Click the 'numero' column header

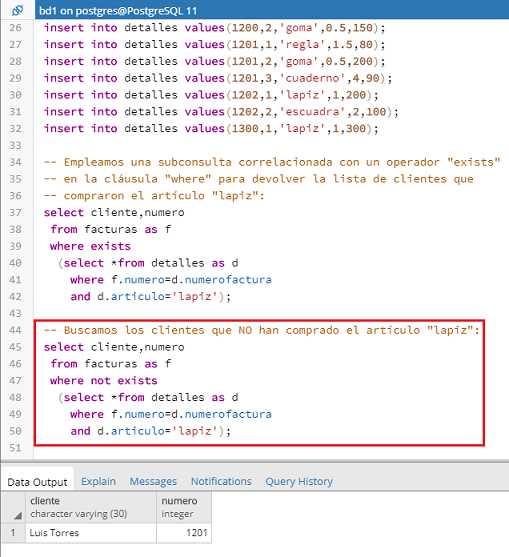click(184, 507)
